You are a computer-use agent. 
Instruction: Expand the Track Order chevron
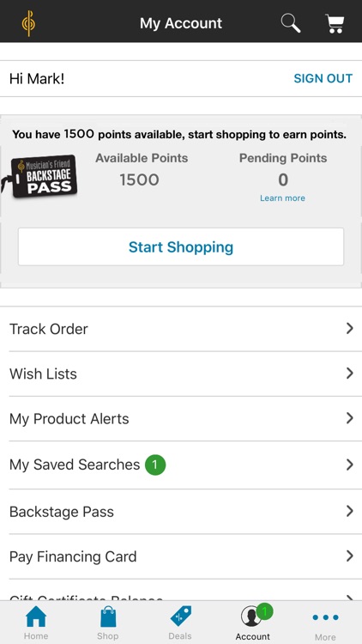(350, 328)
